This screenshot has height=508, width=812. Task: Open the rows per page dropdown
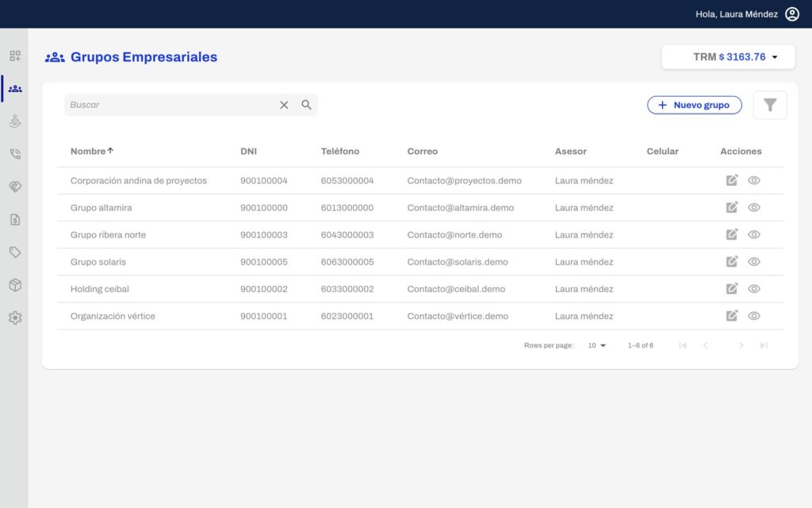pos(597,345)
